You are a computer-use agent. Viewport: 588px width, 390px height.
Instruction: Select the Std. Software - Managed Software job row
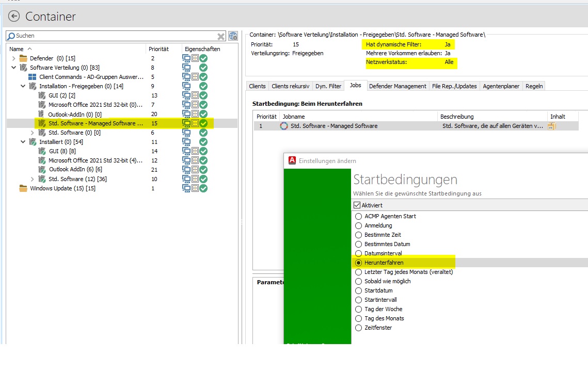[416, 126]
